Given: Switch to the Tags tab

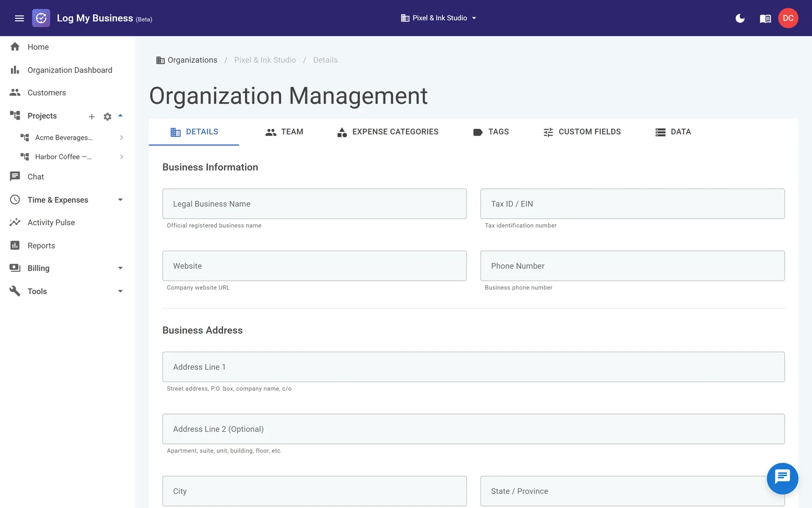Looking at the screenshot, I should pos(491,132).
